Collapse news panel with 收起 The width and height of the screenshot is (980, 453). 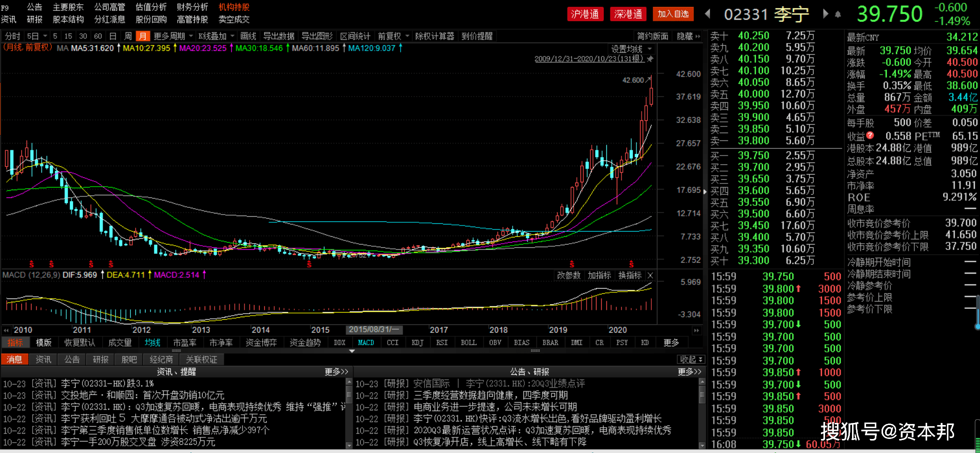[691, 359]
